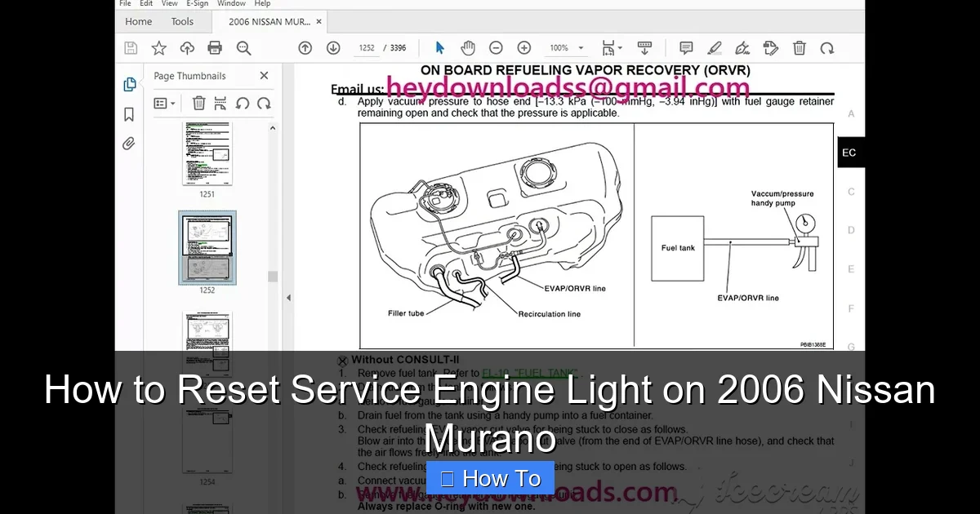980x514 pixels.
Task: Close the Page Thumbnails panel
Action: coord(264,75)
